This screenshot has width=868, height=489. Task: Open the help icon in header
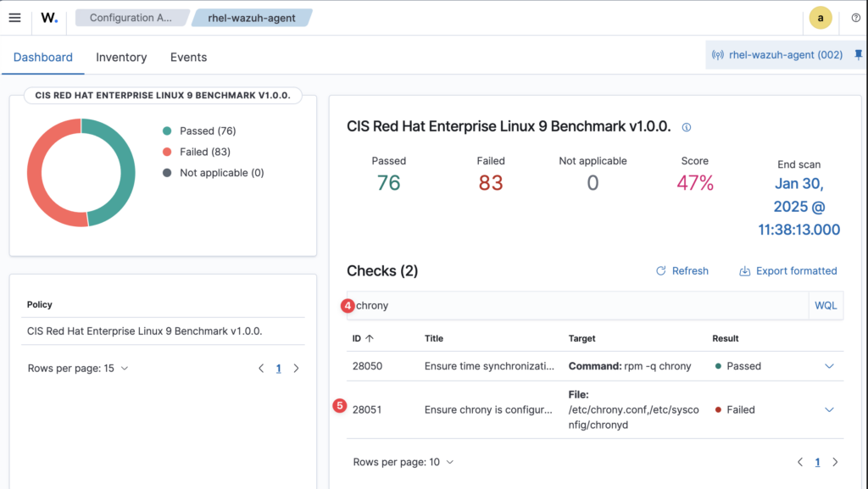click(x=856, y=18)
